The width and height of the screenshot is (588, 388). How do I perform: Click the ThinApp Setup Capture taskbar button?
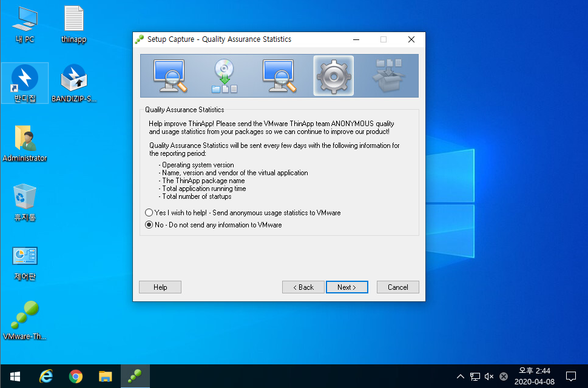(135, 376)
